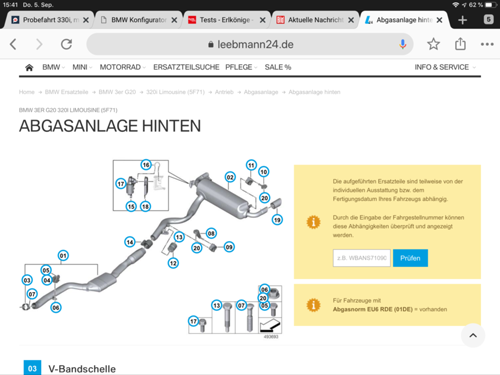500x375 pixels.
Task: Tap the voice search microphone icon
Action: [x=403, y=44]
